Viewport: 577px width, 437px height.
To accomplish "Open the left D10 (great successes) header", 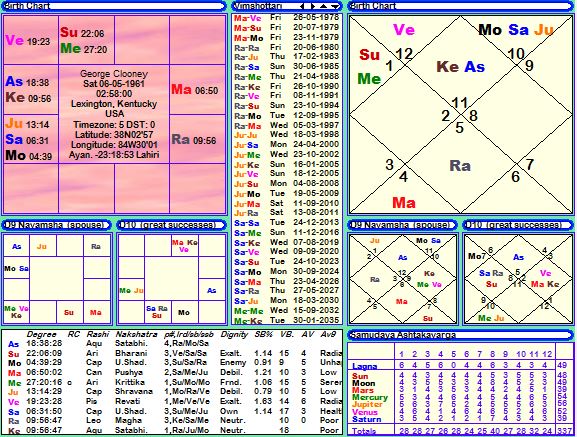I will [x=171, y=225].
